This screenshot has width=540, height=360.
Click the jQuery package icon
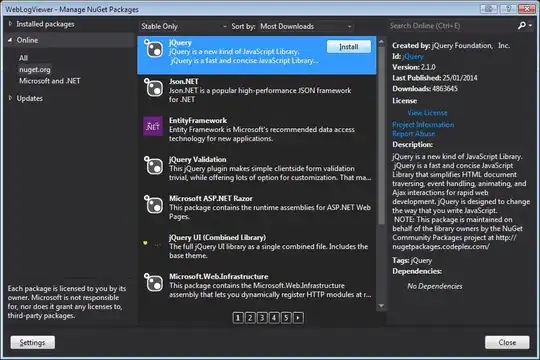pyautogui.click(x=153, y=49)
